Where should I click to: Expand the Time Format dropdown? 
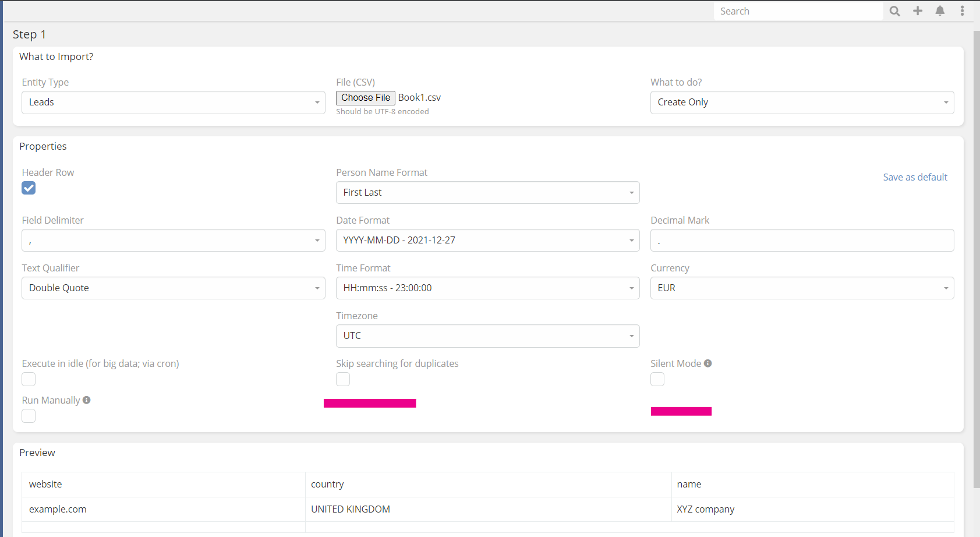coord(488,288)
